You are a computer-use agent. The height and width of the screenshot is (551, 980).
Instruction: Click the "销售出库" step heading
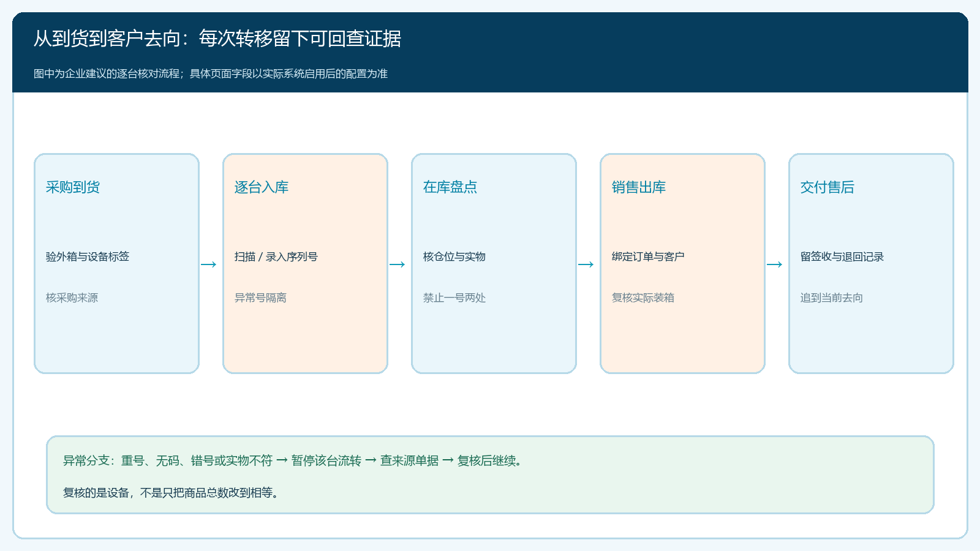point(639,187)
